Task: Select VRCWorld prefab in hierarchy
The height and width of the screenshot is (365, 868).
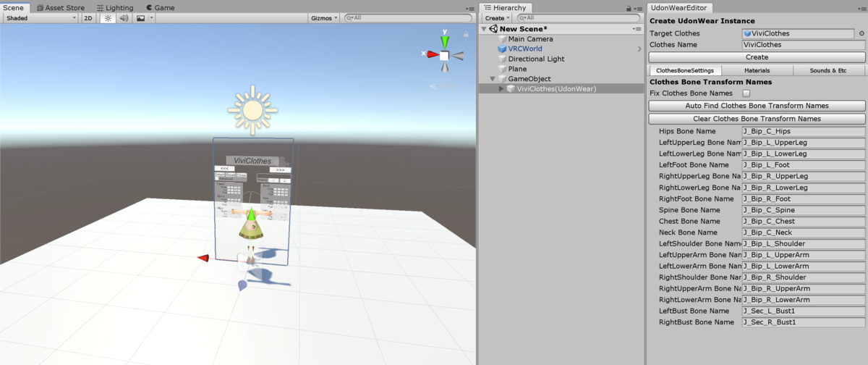Action: [x=524, y=49]
